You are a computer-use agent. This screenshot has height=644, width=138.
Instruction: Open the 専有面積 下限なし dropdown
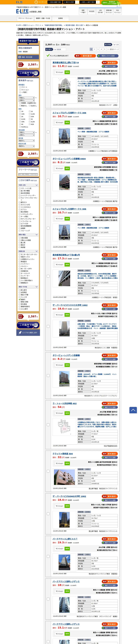pyautogui.click(x=27, y=132)
